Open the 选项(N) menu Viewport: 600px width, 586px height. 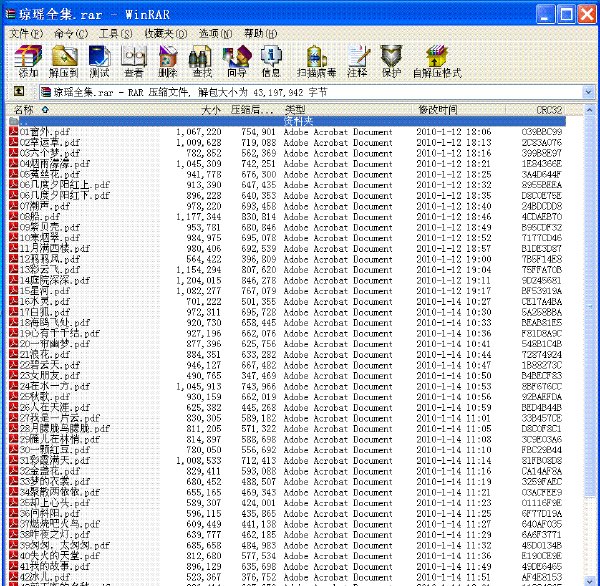[x=215, y=34]
